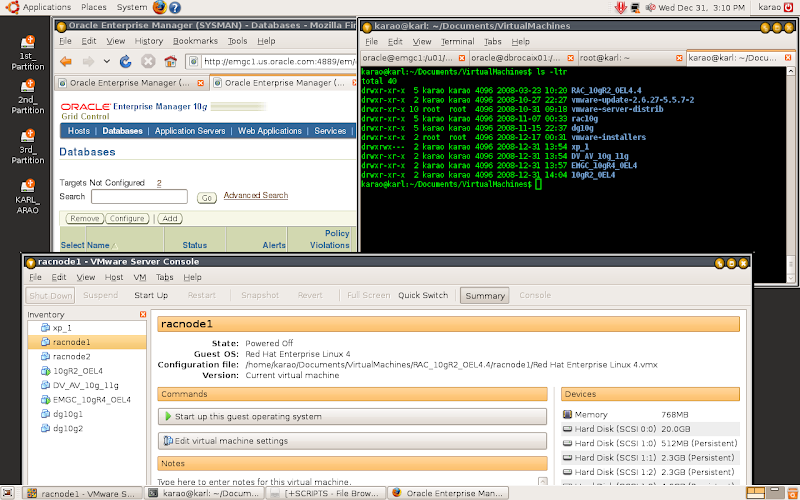
Task: Click the Remove database button
Action: click(x=85, y=218)
